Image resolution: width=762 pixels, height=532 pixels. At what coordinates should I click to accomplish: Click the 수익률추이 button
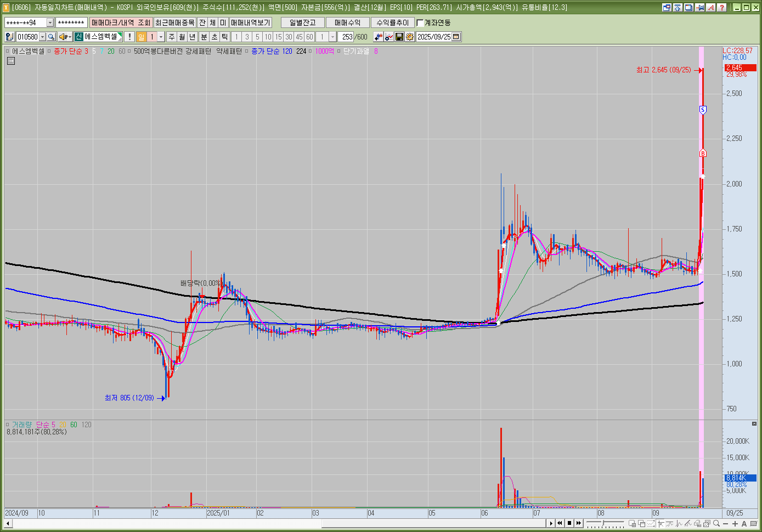point(393,22)
